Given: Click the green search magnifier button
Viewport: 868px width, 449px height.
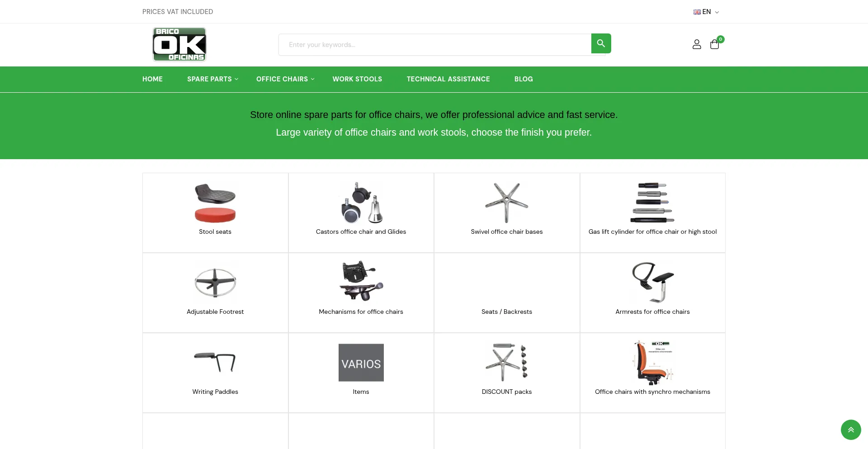Looking at the screenshot, I should [x=601, y=43].
